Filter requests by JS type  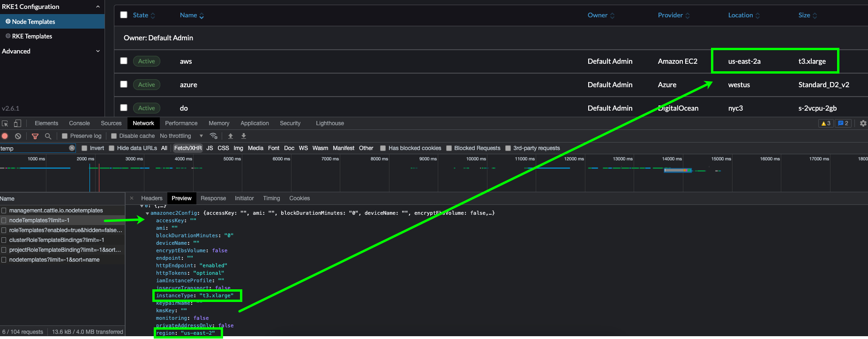210,148
